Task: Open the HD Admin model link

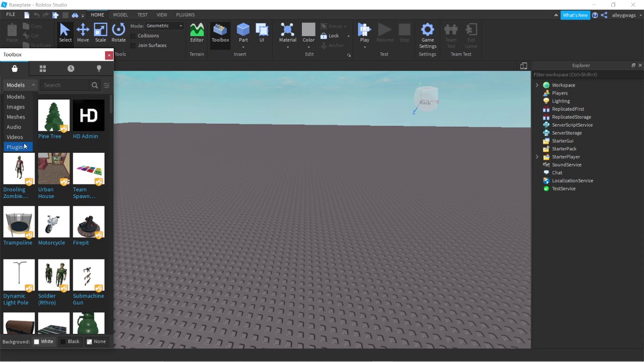Action: [x=86, y=136]
